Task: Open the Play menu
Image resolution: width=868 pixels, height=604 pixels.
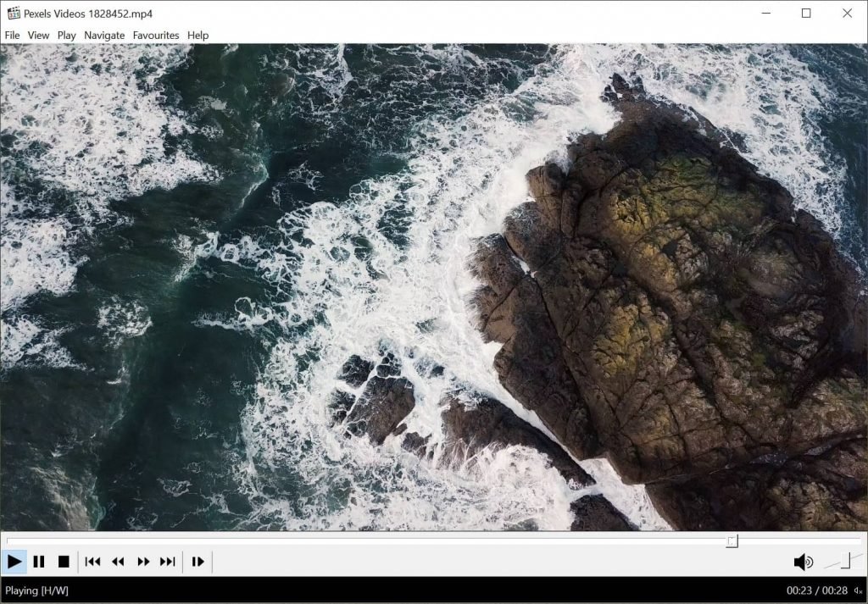Action: click(66, 35)
